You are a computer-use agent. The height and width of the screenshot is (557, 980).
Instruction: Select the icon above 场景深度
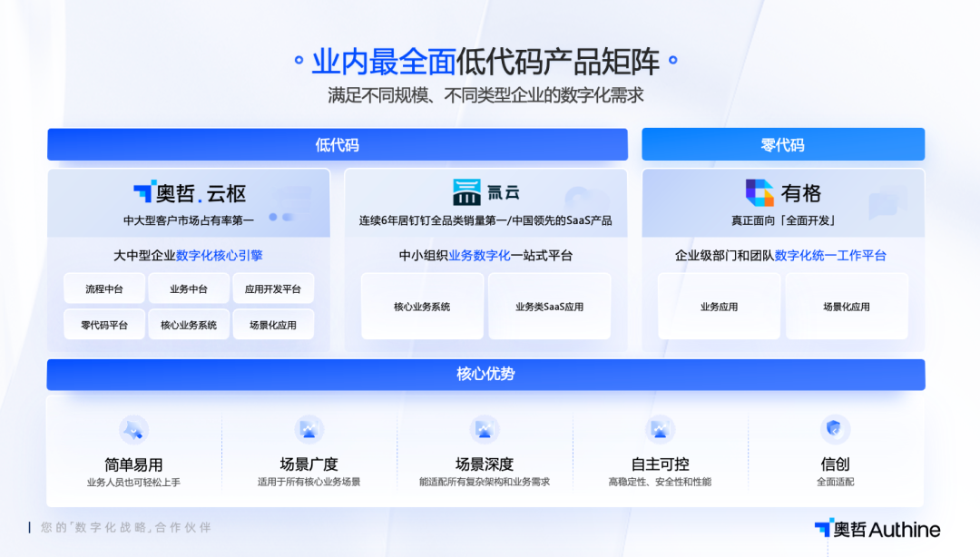(485, 429)
